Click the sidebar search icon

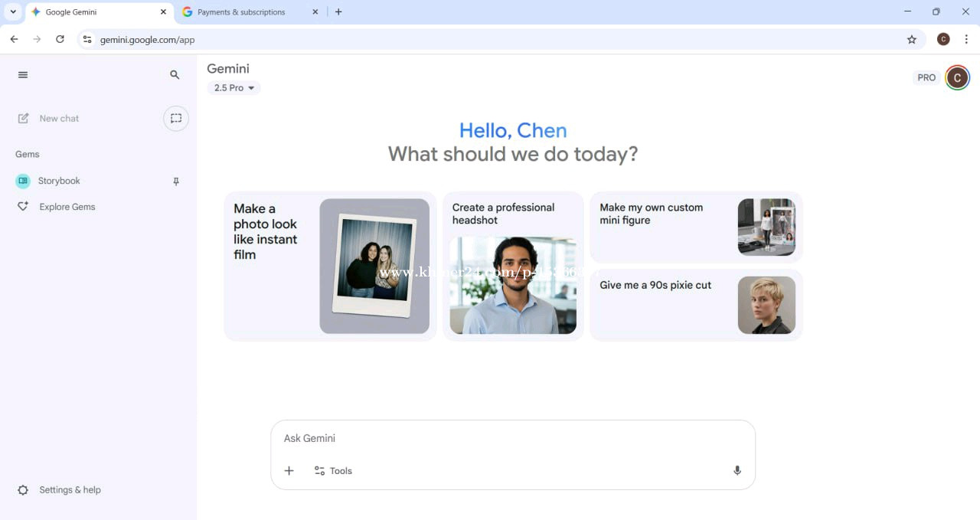(175, 74)
